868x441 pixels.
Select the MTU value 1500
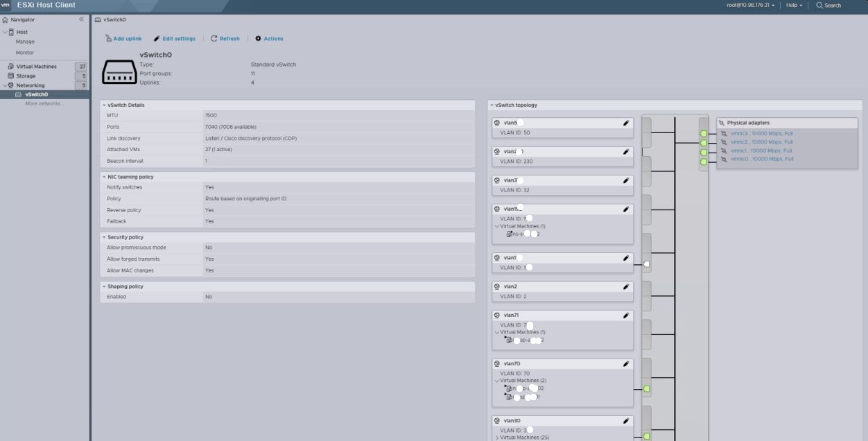(211, 115)
